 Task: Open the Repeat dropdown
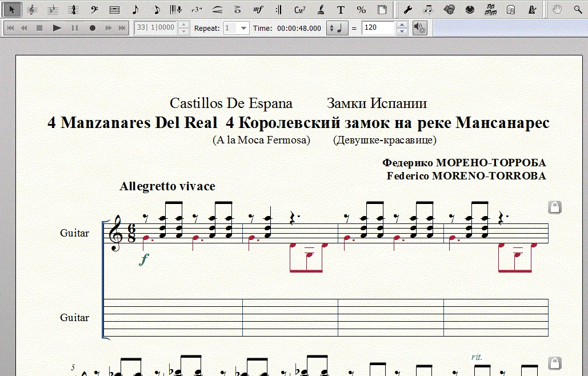[237, 28]
